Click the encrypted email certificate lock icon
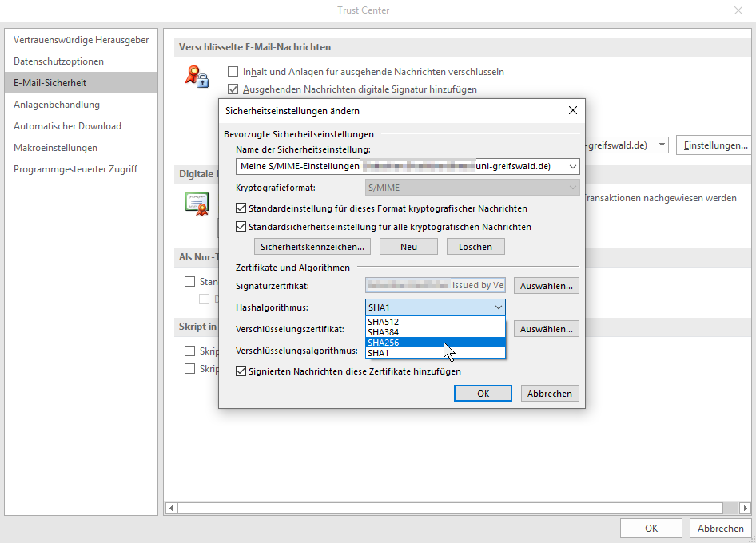 [x=196, y=77]
